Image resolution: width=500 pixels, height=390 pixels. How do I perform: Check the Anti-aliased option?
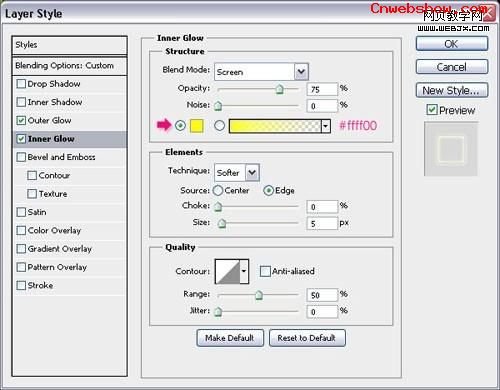point(265,271)
